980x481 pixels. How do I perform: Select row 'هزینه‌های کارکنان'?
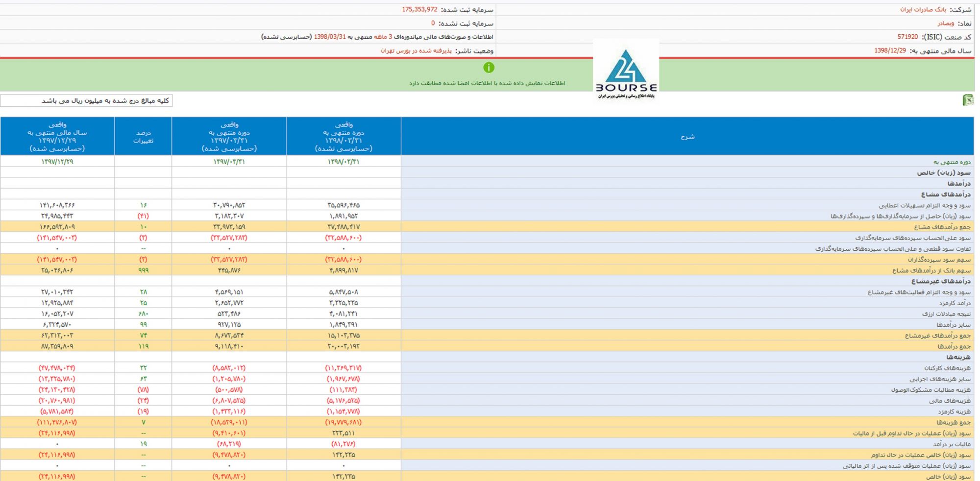487,368
